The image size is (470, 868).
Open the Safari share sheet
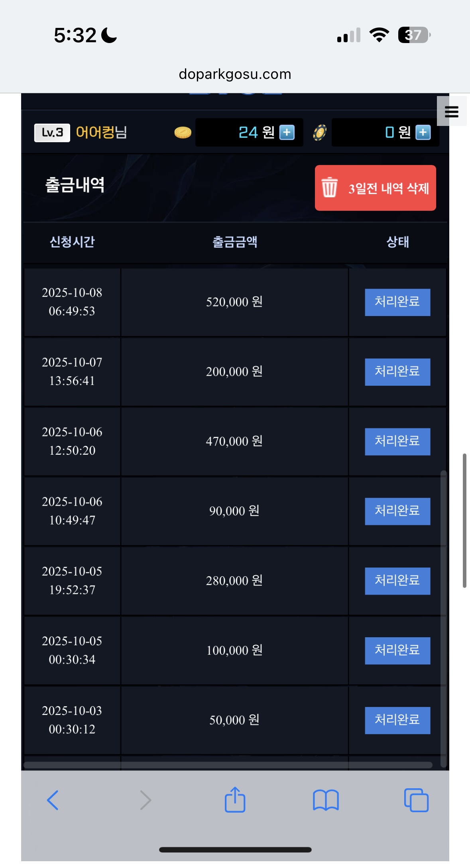pyautogui.click(x=235, y=800)
